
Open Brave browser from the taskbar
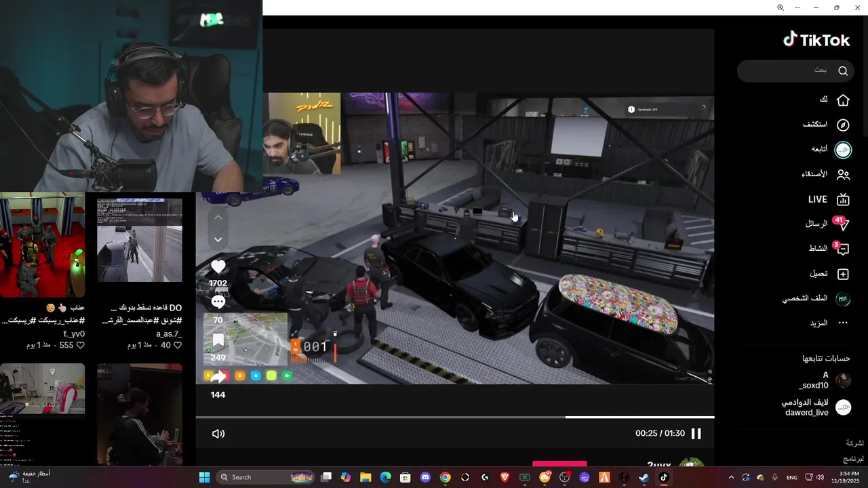click(505, 477)
